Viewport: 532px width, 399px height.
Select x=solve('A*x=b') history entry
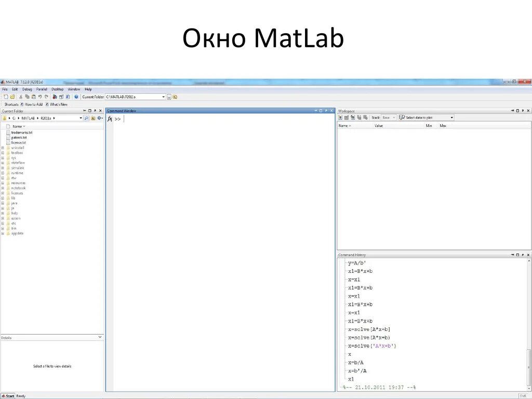[372, 346]
